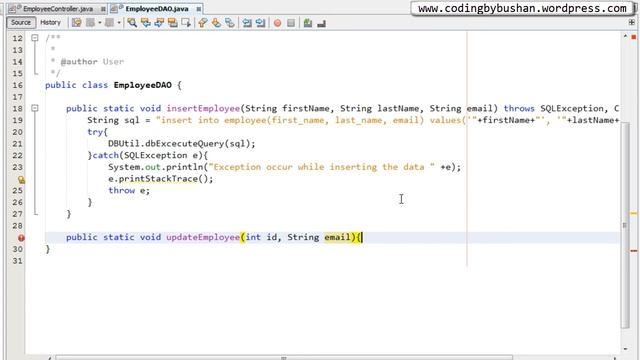This screenshot has width=640, height=360.
Task: Close the EmployeeController.java tab
Action: pyautogui.click(x=103, y=9)
